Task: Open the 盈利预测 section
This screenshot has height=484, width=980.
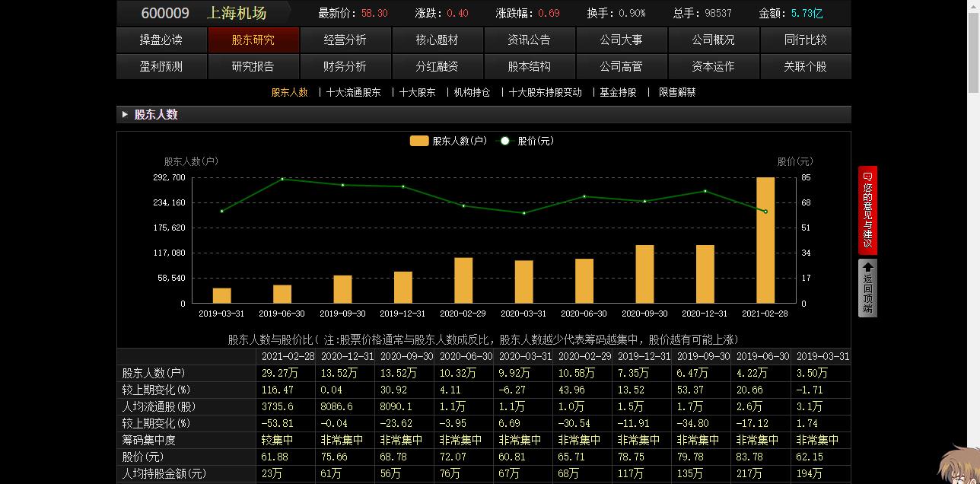Action: pyautogui.click(x=161, y=66)
